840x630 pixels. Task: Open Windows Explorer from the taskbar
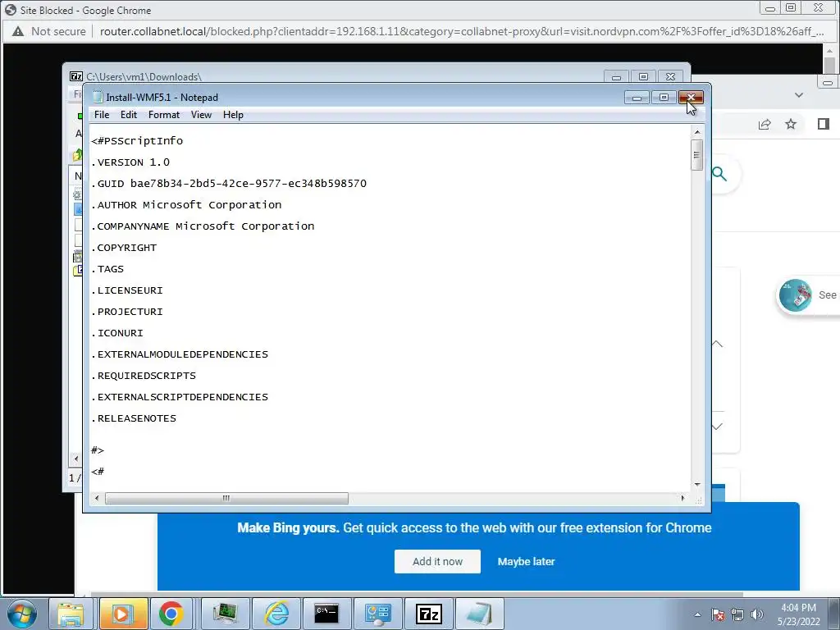pos(71,614)
